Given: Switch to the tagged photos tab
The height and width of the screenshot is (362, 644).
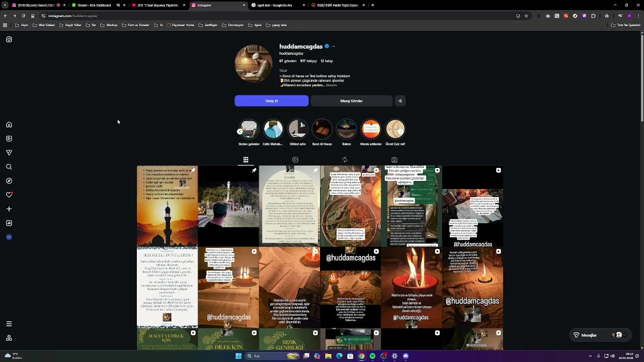Looking at the screenshot, I should coord(394,160).
